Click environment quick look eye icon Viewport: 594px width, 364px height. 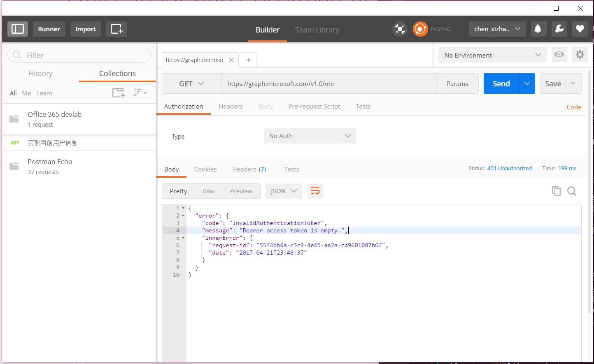point(559,55)
